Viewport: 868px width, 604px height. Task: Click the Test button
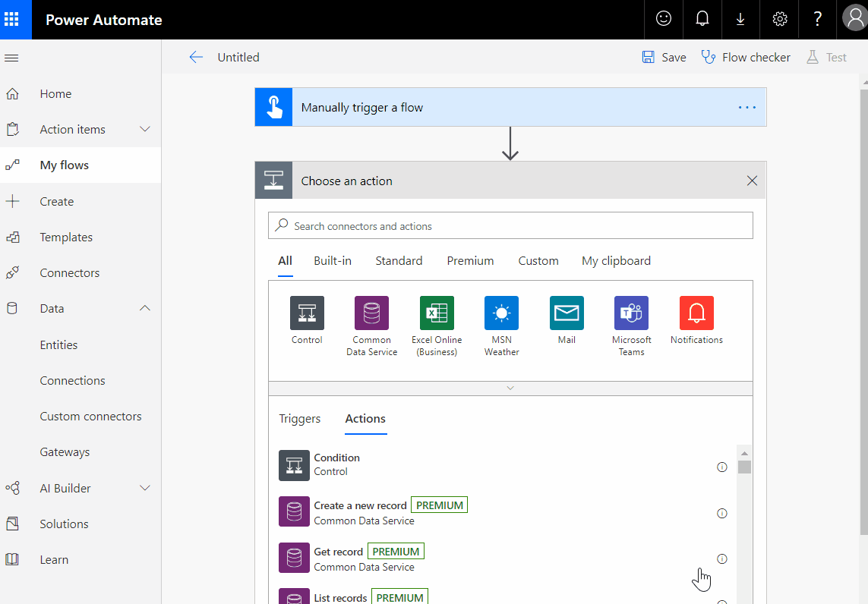pyautogui.click(x=826, y=57)
